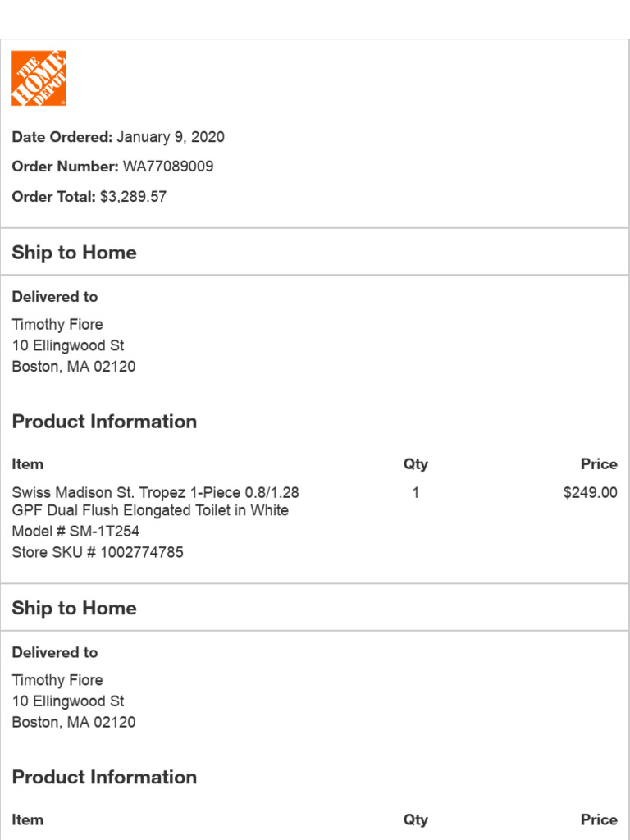
Task: Click the first Boston, MA 02120 line
Action: coord(74,367)
